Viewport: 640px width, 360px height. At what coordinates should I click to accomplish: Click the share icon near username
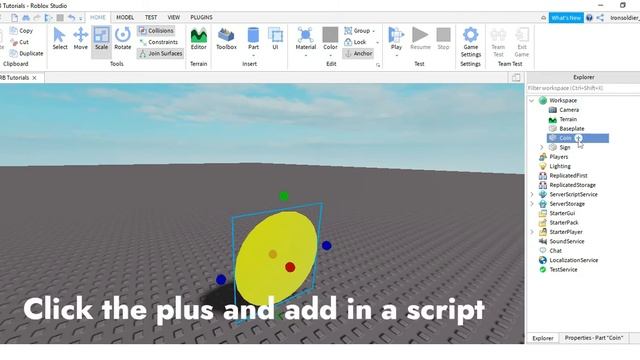600,18
